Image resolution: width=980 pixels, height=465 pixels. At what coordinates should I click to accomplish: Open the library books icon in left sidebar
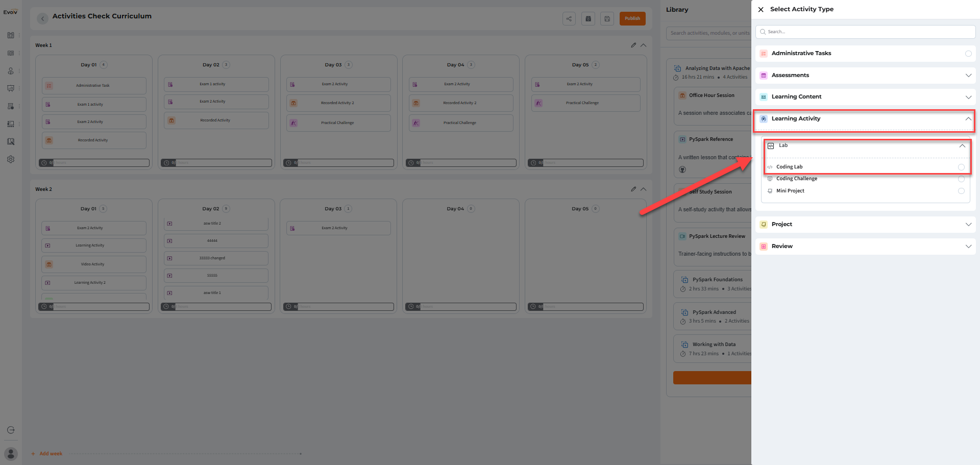pyautogui.click(x=11, y=35)
